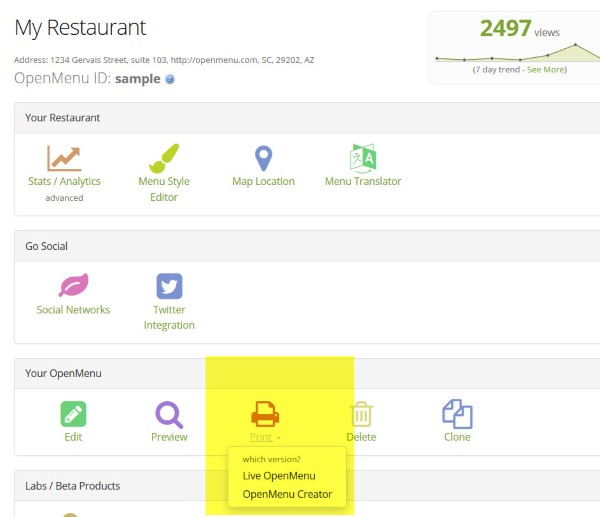Open the Social Networks leaf icon
Viewport: 600px width, 517px height.
73,286
